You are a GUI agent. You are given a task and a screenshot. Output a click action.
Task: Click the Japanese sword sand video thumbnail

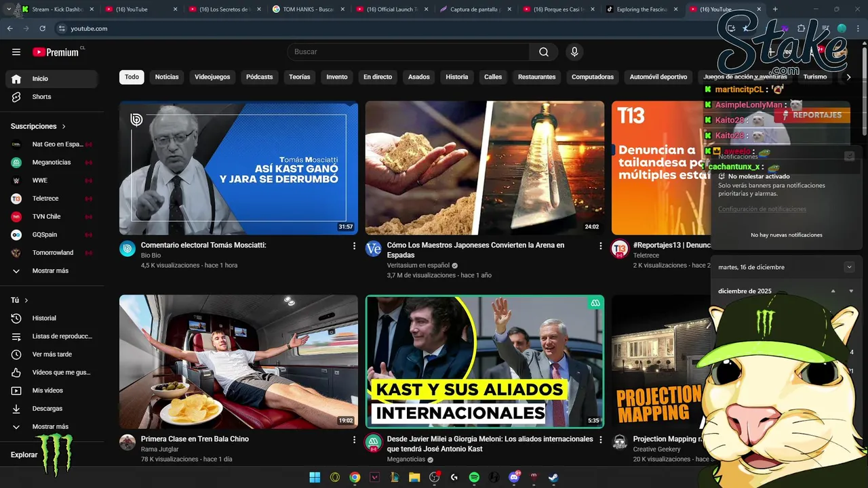tap(485, 168)
